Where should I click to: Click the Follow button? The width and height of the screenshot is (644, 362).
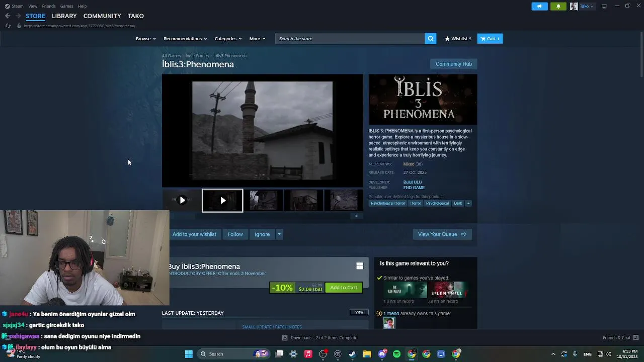pyautogui.click(x=235, y=234)
